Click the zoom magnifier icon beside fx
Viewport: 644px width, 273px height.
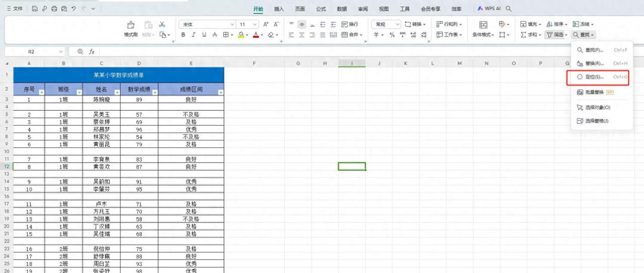(80, 52)
